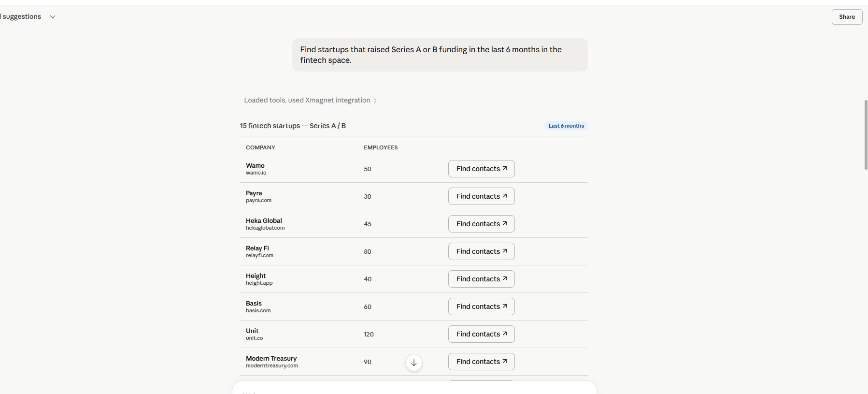Click the wamo.io domain text
The image size is (868, 394).
(x=256, y=173)
